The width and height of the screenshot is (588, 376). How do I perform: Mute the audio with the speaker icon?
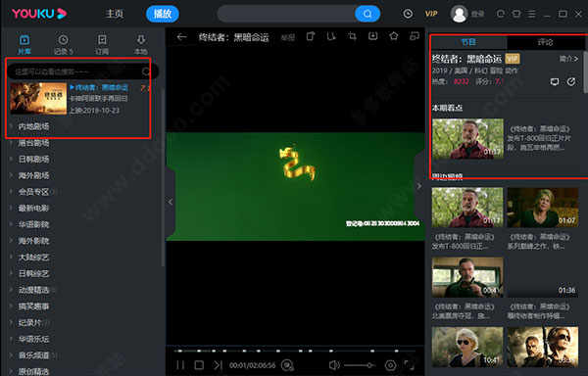pos(334,365)
